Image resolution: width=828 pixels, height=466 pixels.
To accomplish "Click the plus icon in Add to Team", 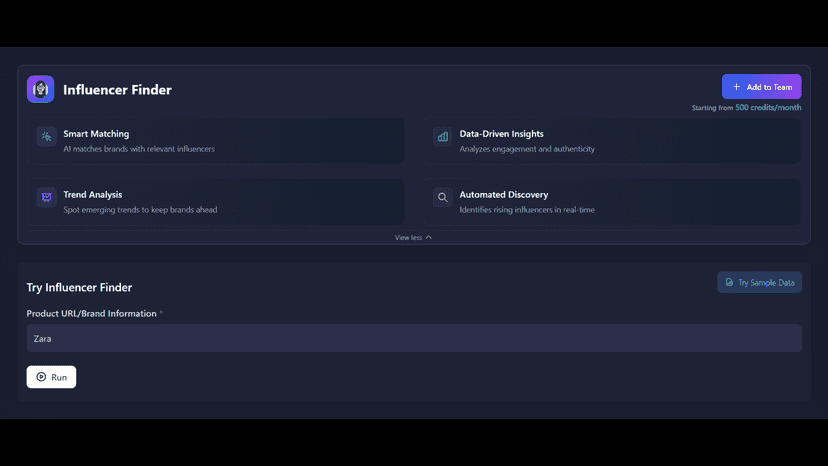I will 737,87.
